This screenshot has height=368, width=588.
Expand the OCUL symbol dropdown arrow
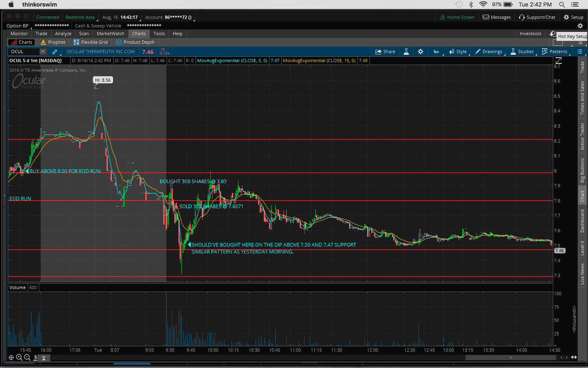pyautogui.click(x=43, y=52)
